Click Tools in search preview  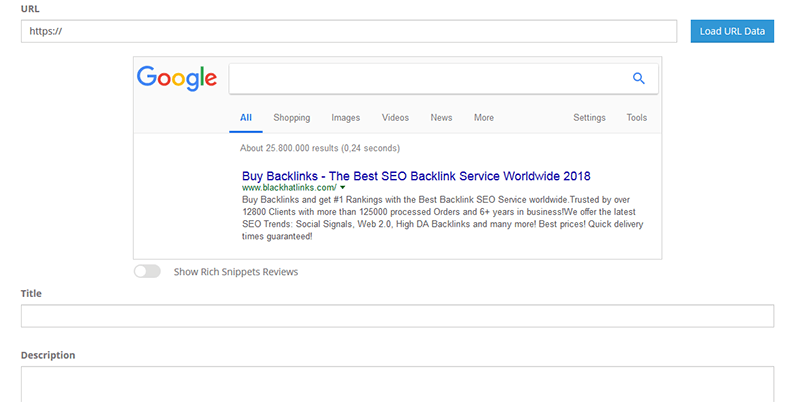tap(637, 117)
